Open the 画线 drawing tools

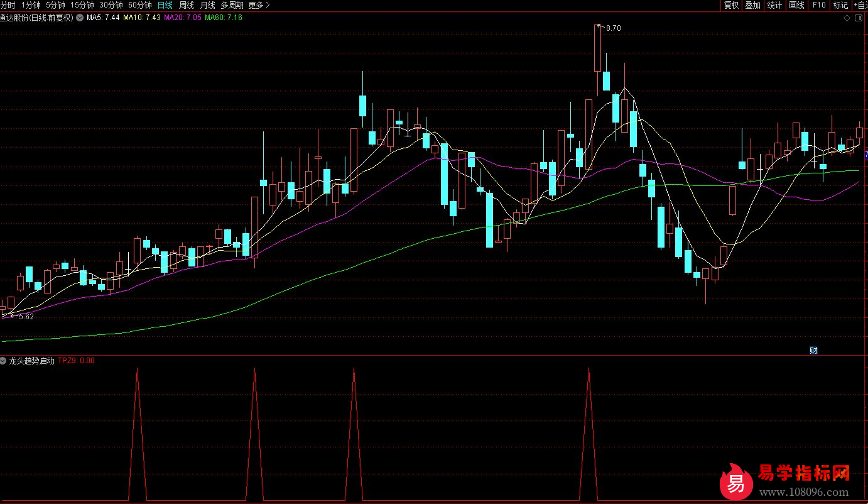pyautogui.click(x=796, y=5)
